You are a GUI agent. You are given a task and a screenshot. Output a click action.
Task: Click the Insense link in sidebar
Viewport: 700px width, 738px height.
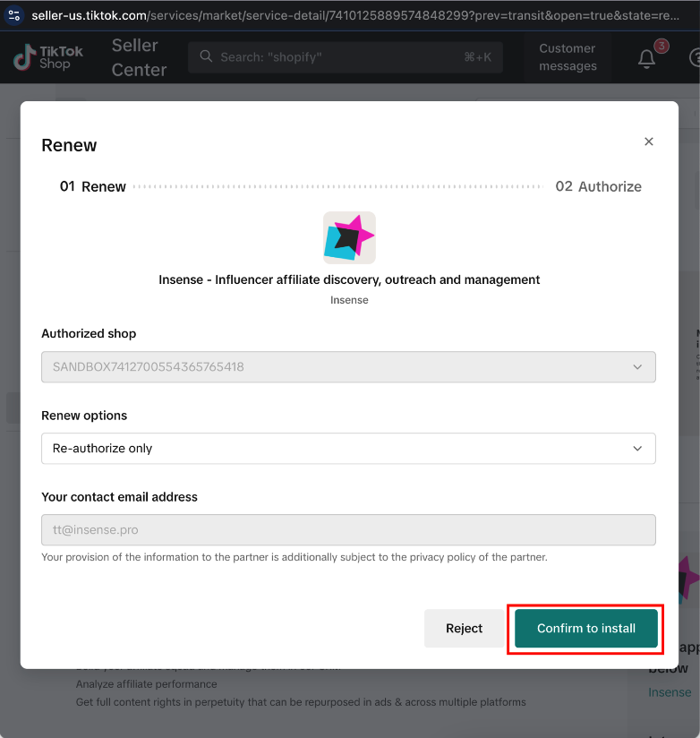coord(670,692)
